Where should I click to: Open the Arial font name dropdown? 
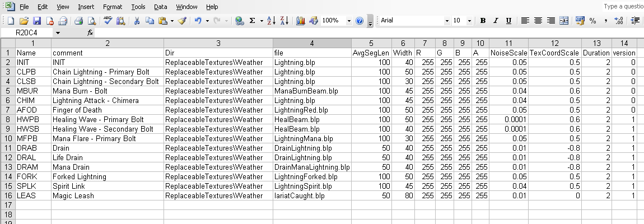click(447, 21)
